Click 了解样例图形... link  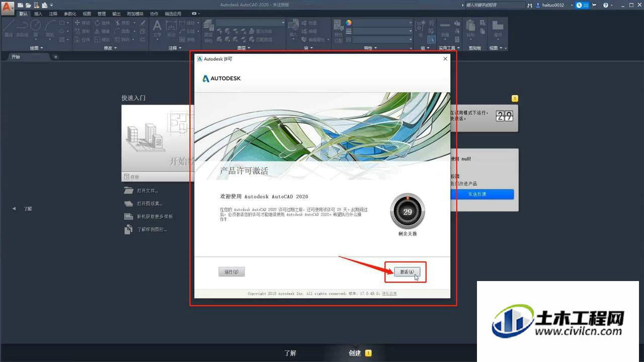pyautogui.click(x=145, y=230)
